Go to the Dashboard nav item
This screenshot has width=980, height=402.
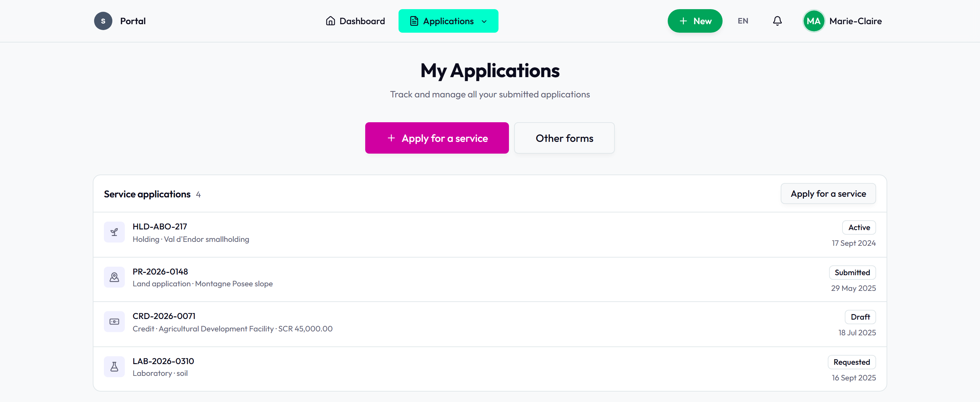pos(355,21)
